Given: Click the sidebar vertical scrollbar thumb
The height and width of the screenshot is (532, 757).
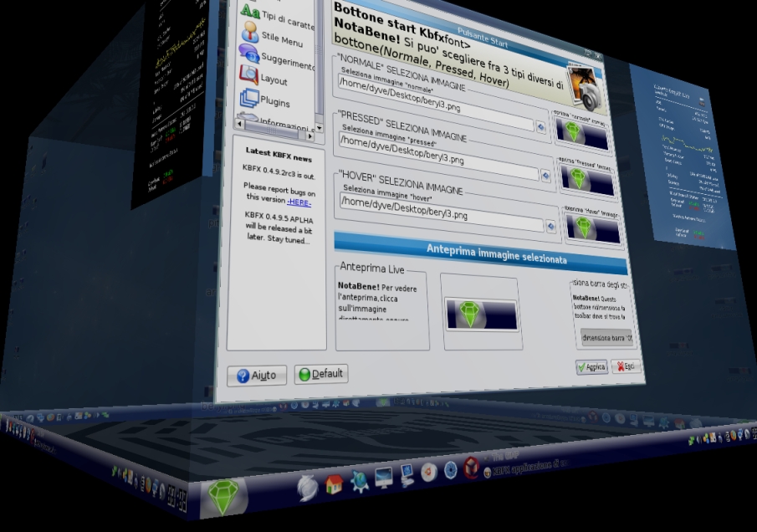Looking at the screenshot, I should point(319,58).
